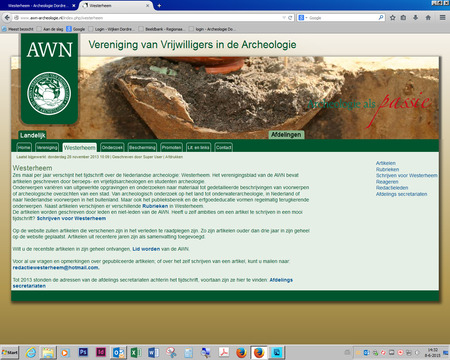Open Photoshop from the taskbar
This screenshot has height=360, width=450.
pos(83,352)
